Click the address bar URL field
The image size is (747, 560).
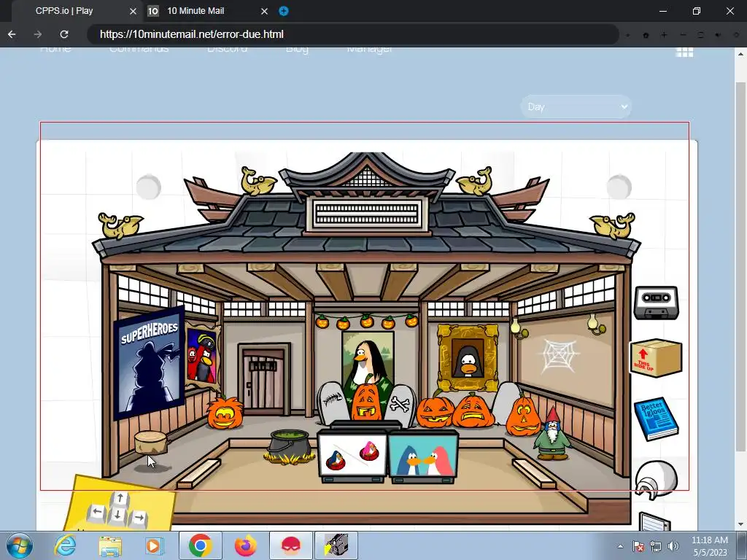[353, 34]
